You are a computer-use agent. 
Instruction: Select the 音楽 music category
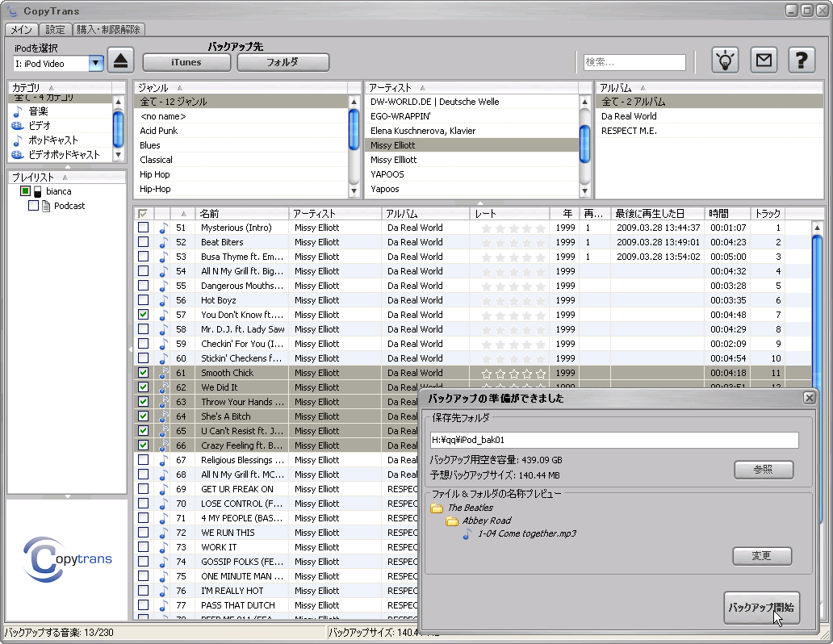(x=38, y=111)
